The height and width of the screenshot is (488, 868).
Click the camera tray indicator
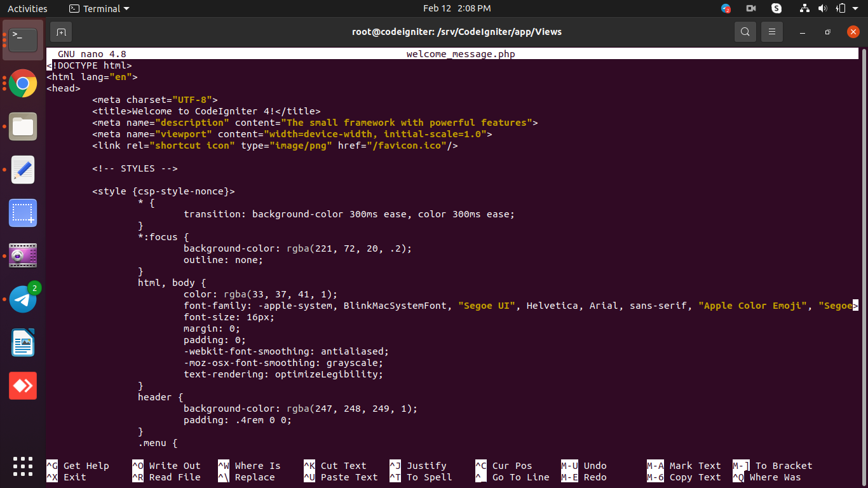[751, 8]
